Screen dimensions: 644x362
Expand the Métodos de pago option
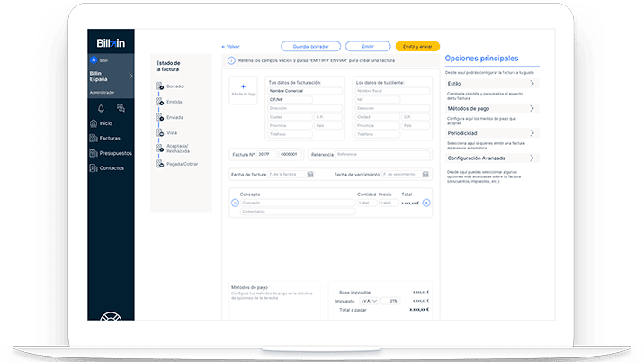[492, 109]
